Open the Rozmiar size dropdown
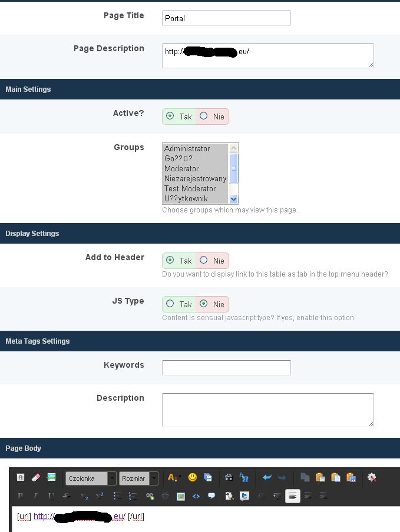The height and width of the screenshot is (532, 400). [138, 478]
